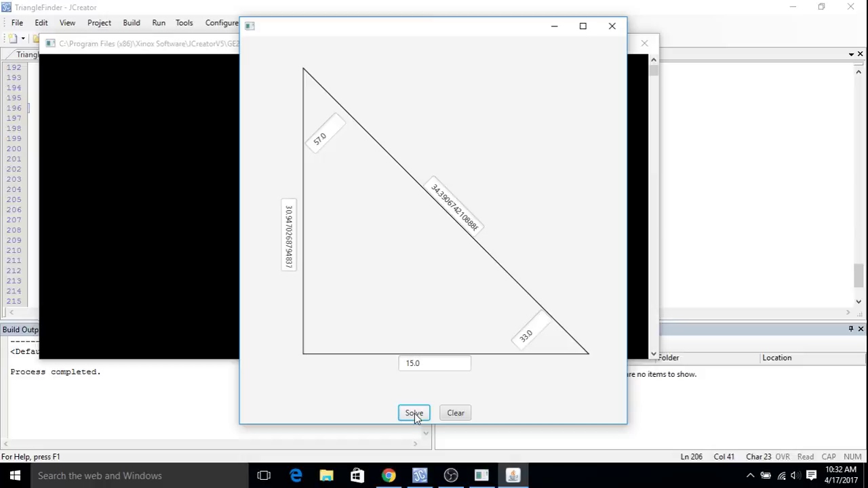
Task: Click the console scrollbar down arrow
Action: (653, 354)
